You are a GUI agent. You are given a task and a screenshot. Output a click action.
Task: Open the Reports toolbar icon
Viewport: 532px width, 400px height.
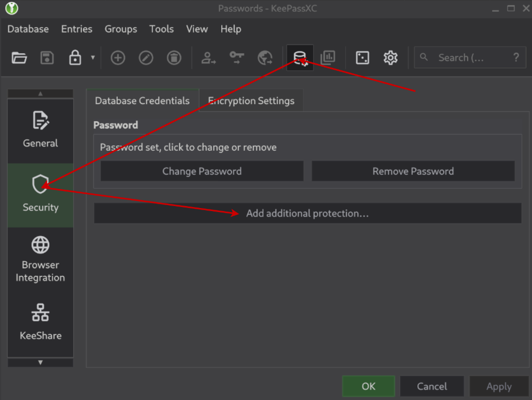[328, 58]
